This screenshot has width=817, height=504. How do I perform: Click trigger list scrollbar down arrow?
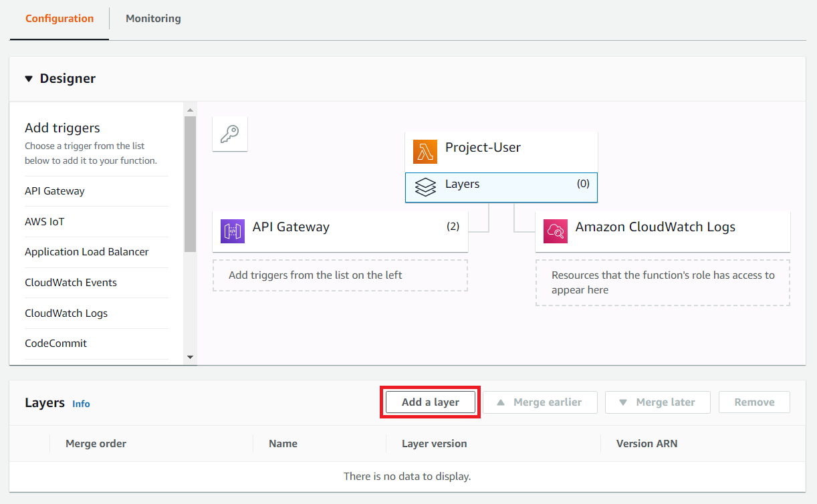191,358
